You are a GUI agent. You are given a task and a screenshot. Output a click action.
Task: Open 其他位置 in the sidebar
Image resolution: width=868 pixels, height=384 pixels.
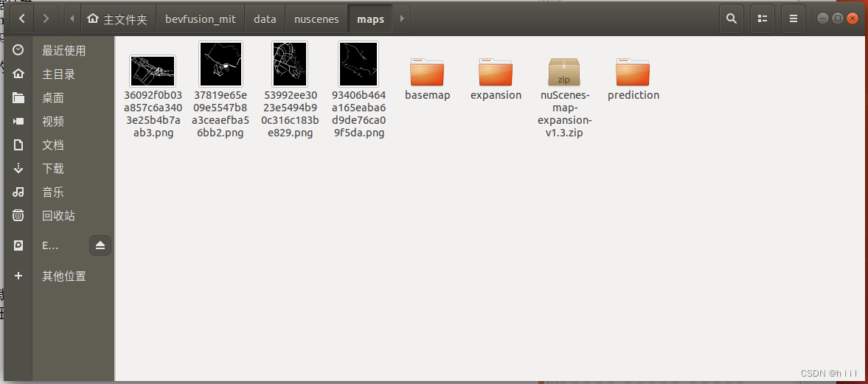63,276
